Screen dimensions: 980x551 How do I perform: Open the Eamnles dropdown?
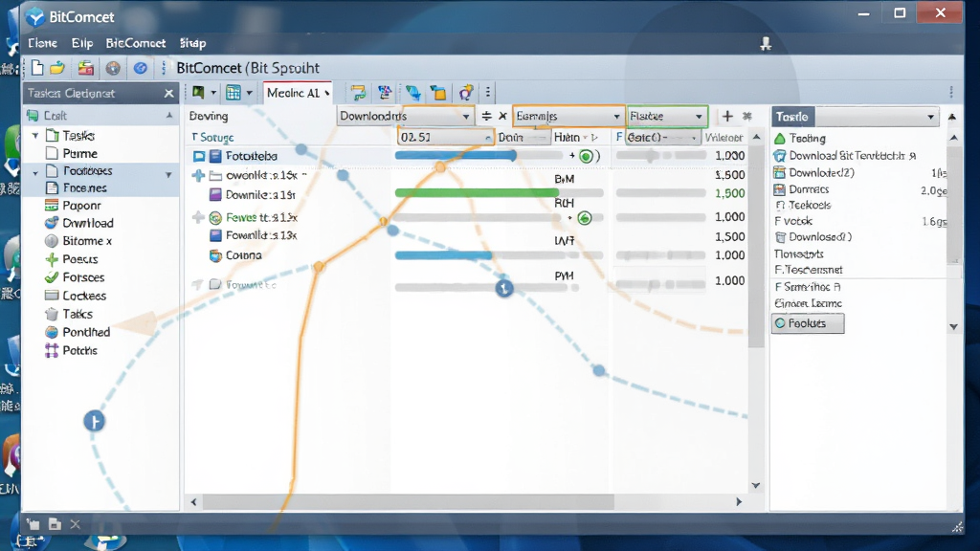(x=568, y=116)
